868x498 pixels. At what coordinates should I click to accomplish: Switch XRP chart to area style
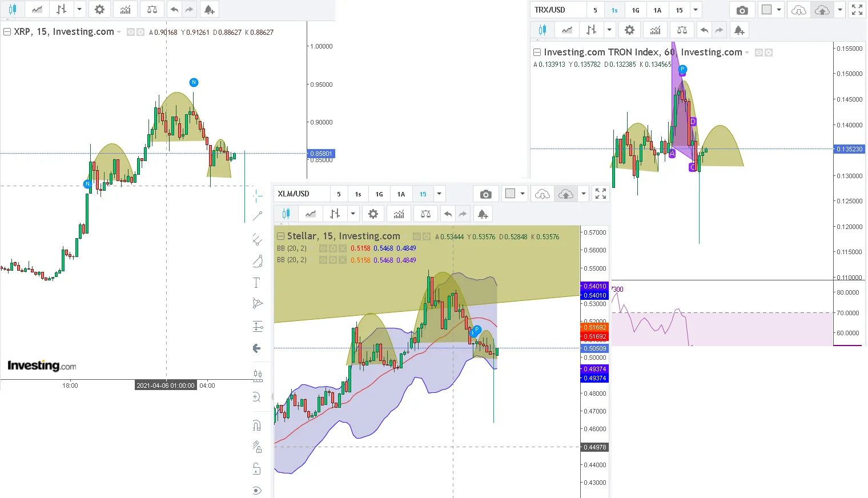(37, 10)
